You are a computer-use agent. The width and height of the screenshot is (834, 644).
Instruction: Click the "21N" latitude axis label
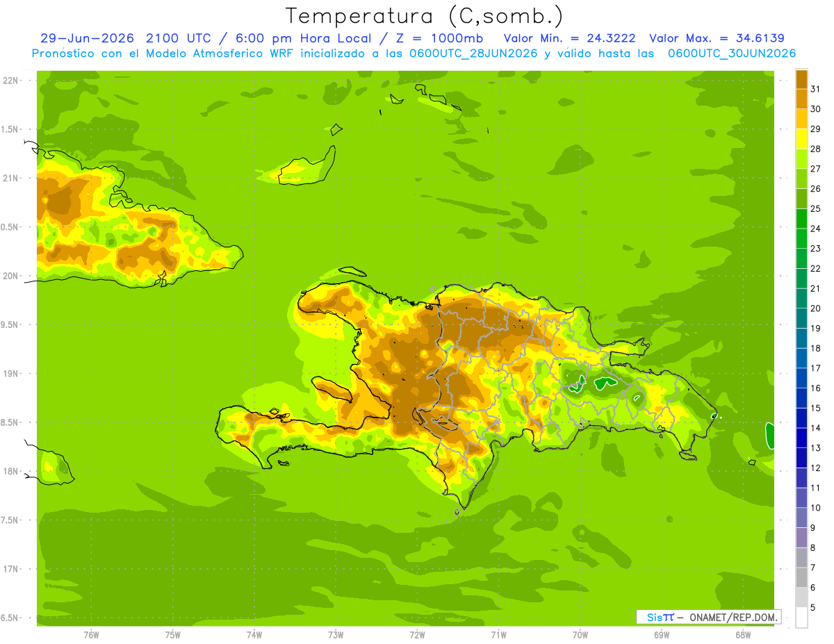click(11, 178)
